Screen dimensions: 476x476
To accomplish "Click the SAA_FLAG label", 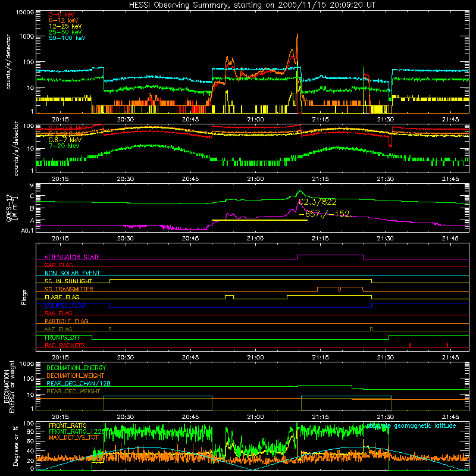I will [58, 313].
